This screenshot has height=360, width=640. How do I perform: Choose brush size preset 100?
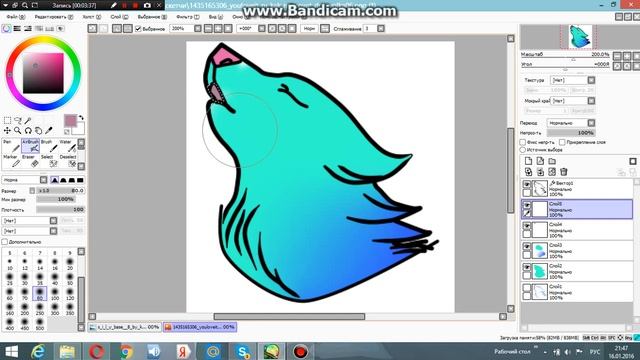55,294
